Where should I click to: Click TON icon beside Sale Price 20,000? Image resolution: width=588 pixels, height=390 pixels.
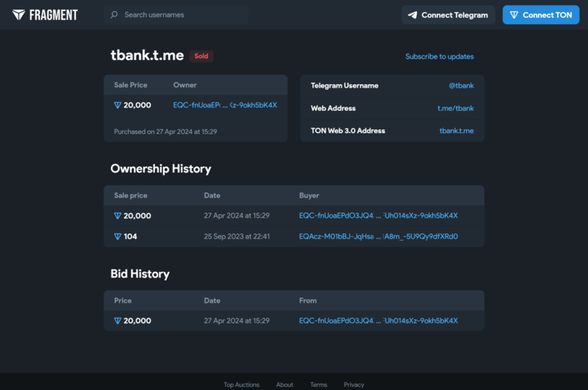click(x=117, y=105)
